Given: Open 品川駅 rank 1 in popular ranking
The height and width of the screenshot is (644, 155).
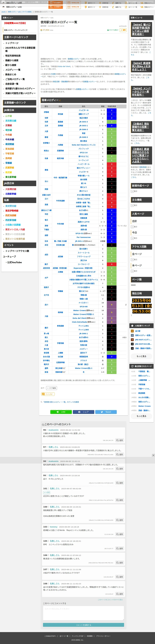Looking at the screenshot, I should click(x=138, y=331).
